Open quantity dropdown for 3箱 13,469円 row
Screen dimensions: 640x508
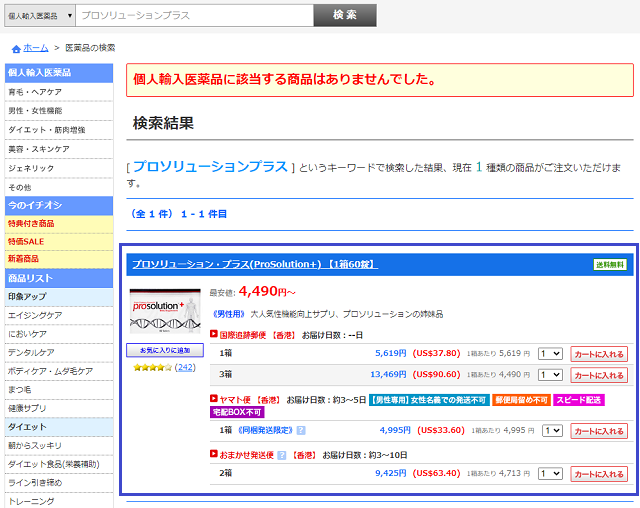tap(550, 375)
